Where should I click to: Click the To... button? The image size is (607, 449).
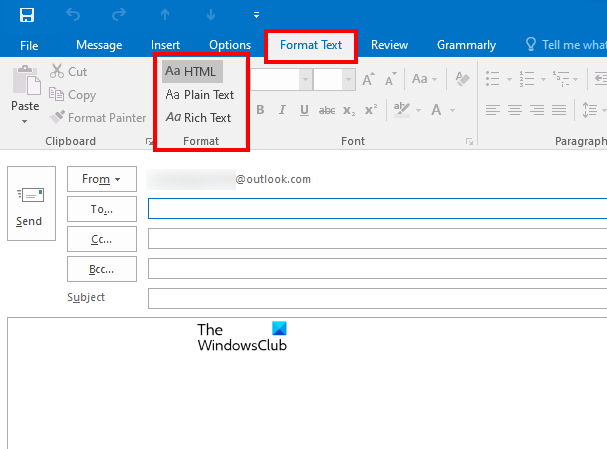pyautogui.click(x=102, y=209)
